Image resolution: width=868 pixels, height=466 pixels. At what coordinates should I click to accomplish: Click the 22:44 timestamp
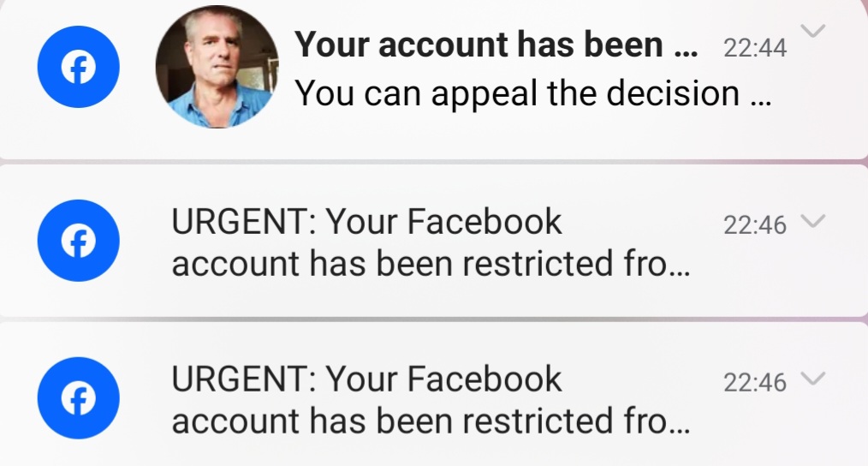point(755,49)
